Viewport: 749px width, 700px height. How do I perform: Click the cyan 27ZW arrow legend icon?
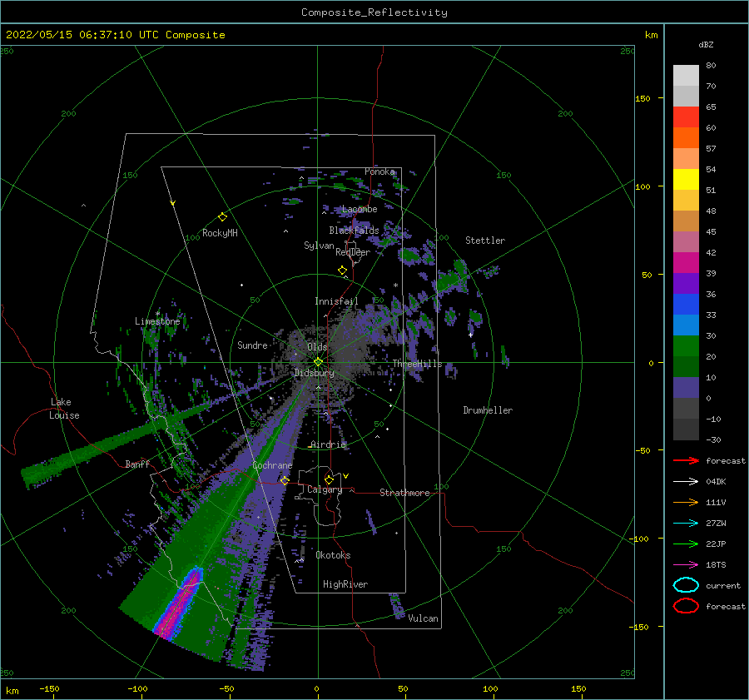point(686,524)
